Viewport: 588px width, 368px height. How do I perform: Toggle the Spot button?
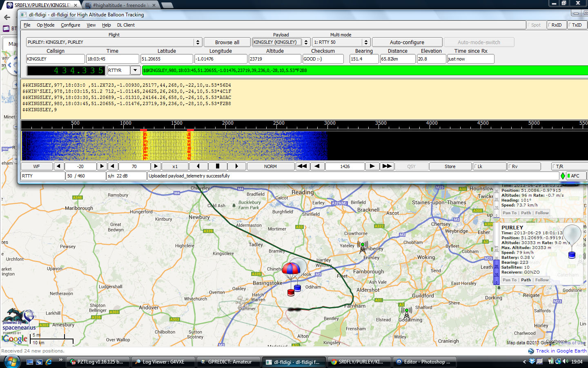pos(536,25)
